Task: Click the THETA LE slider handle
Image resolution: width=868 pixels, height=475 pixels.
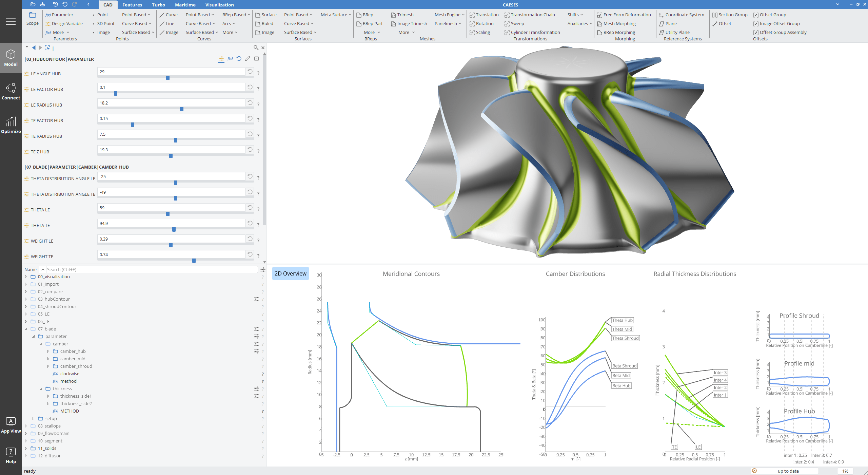Action: click(x=168, y=214)
